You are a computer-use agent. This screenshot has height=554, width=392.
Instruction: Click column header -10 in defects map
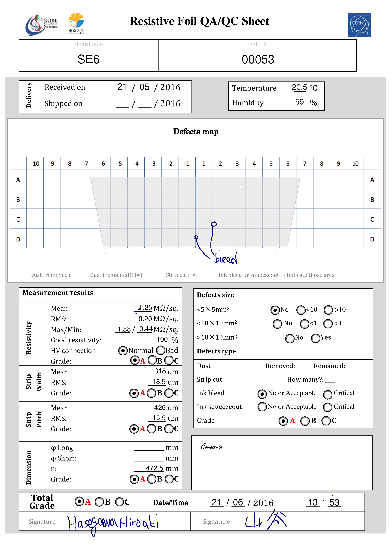tap(35, 164)
